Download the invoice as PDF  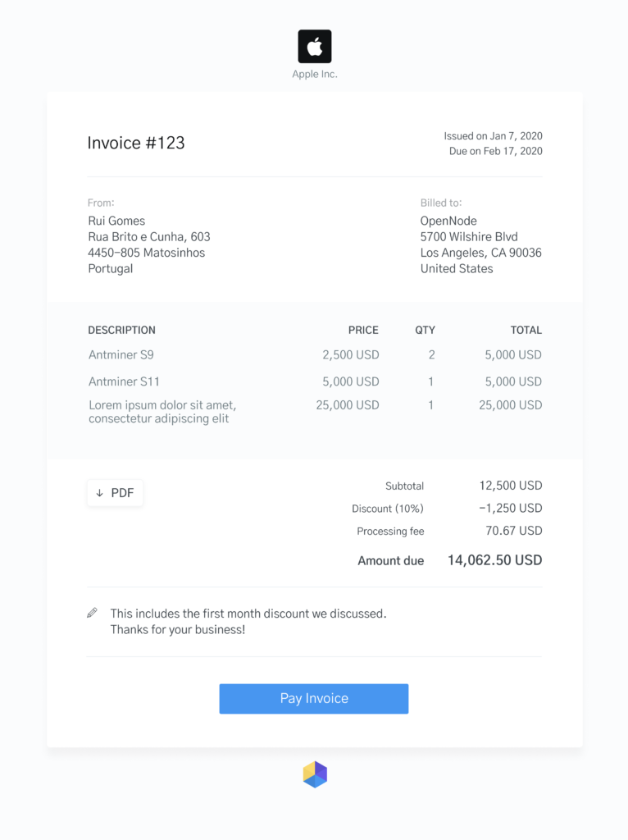click(x=115, y=493)
